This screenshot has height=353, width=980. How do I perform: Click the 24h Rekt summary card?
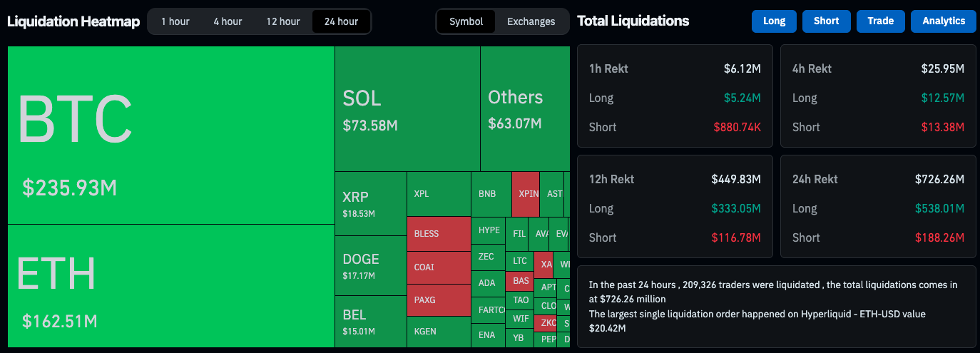pos(878,207)
